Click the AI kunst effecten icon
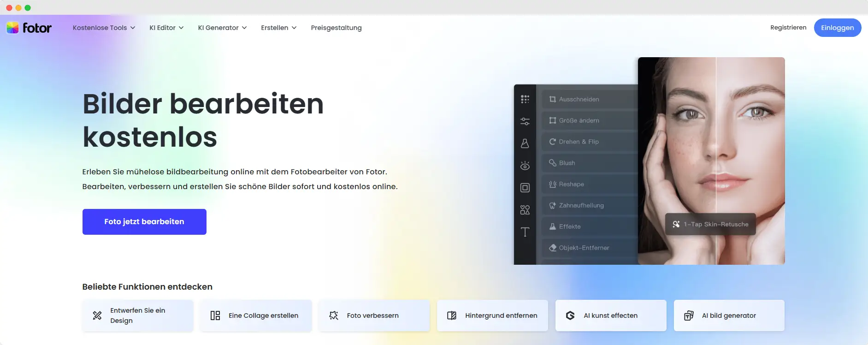The height and width of the screenshot is (345, 868). click(570, 315)
